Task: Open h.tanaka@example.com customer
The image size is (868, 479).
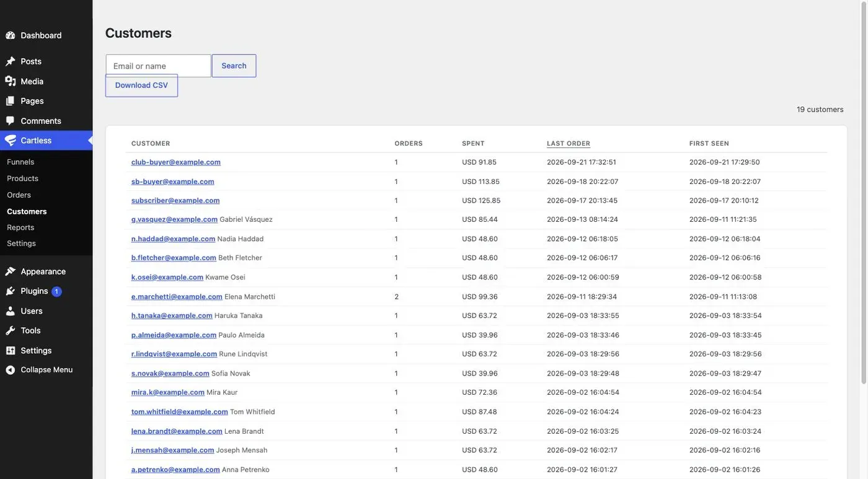Action: 172,315
